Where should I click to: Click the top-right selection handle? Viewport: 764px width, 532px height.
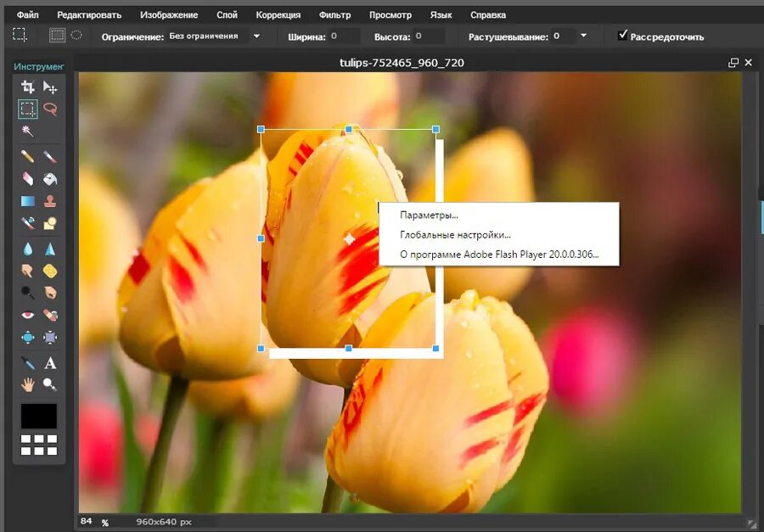(x=435, y=129)
